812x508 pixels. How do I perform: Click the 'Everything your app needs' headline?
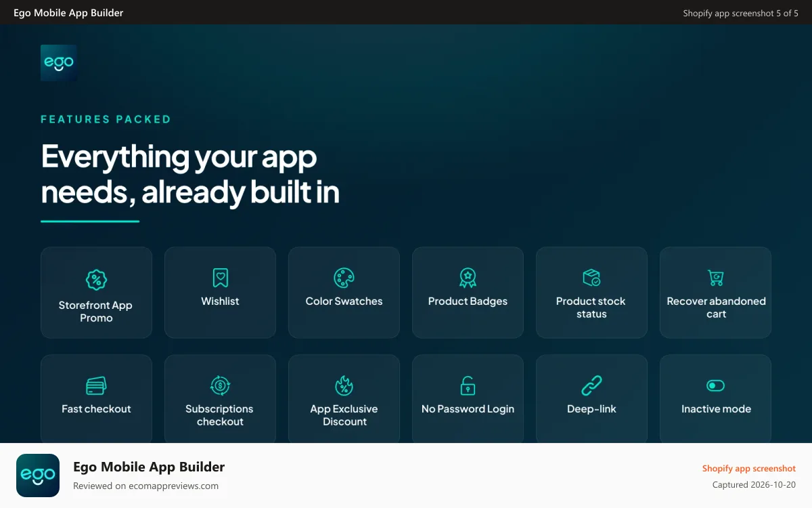coord(190,175)
